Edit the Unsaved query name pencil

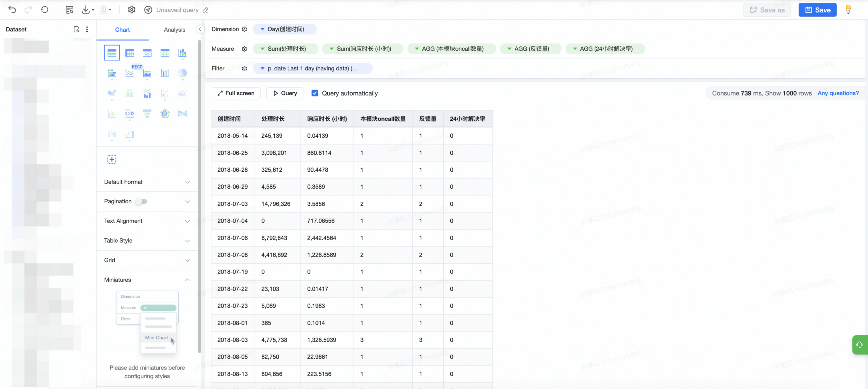point(206,10)
